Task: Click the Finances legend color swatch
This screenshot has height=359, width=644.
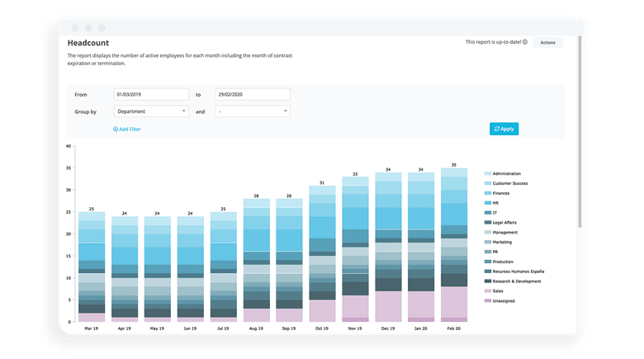Action: coord(487,193)
